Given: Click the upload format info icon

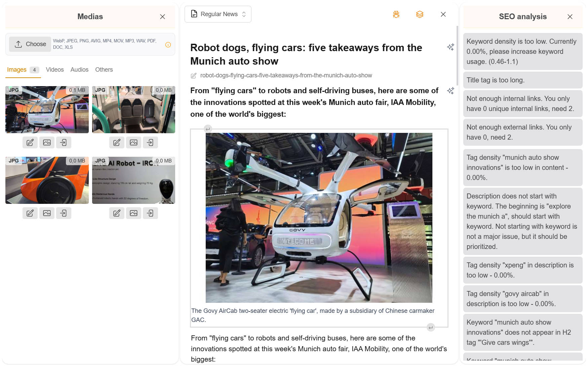Looking at the screenshot, I should (x=168, y=45).
